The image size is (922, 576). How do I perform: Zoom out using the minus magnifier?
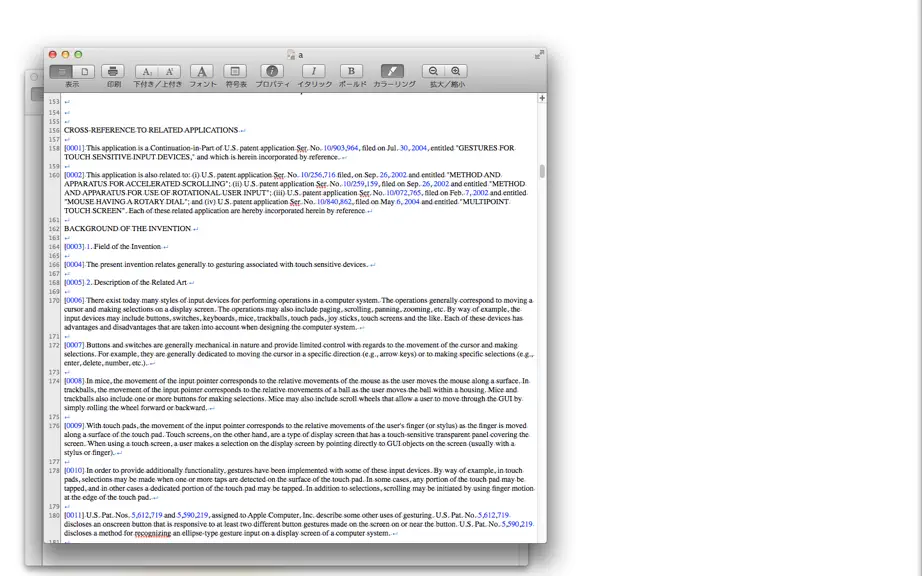(433, 72)
